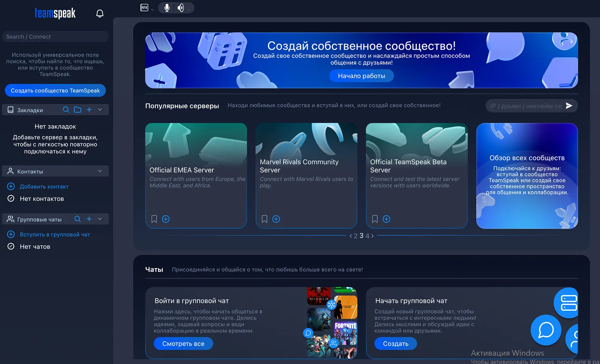600x364 pixels.
Task: Select server page 4
Action: [x=367, y=236]
